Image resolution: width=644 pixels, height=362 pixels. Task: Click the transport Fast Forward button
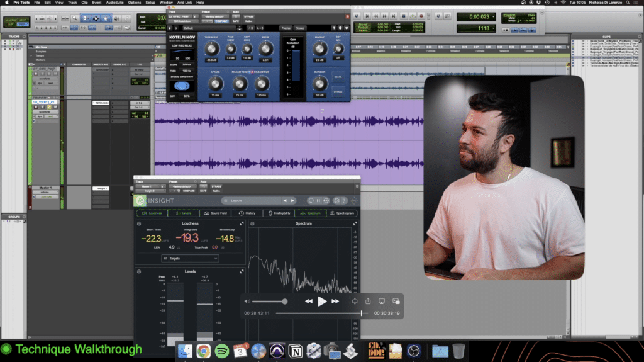385,16
